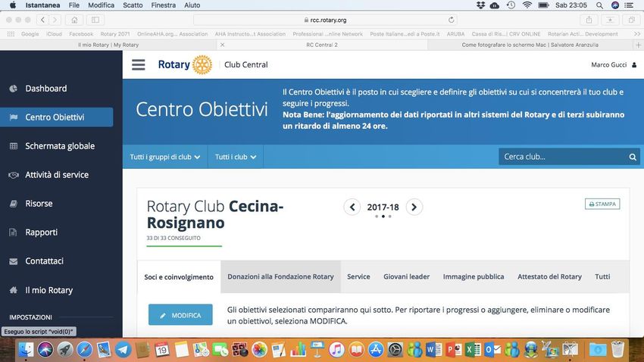Click Contattaci in the sidebar

tap(44, 261)
